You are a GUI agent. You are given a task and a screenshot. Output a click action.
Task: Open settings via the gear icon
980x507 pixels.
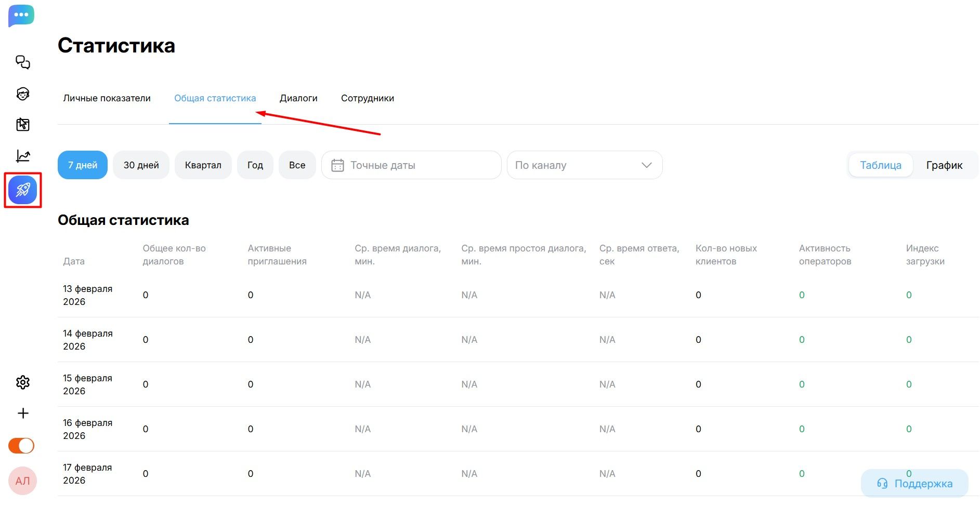coord(23,382)
